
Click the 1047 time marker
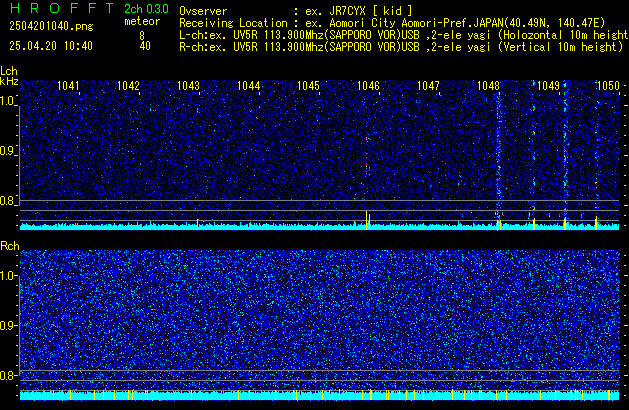pyautogui.click(x=428, y=86)
